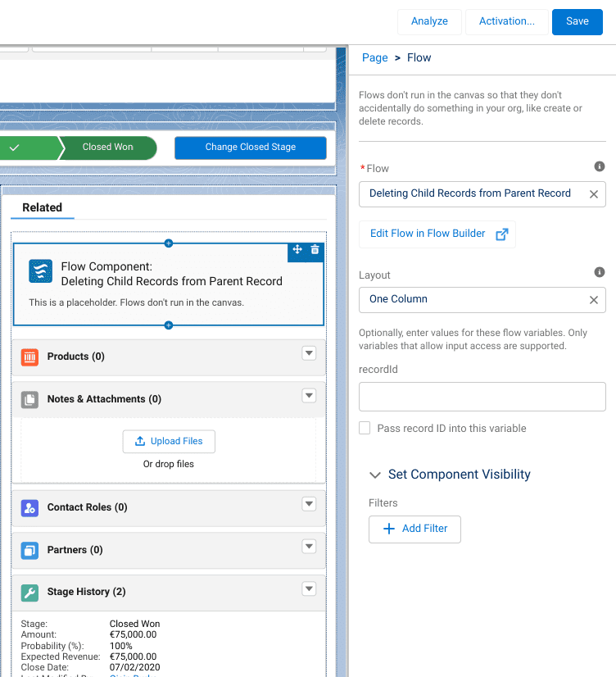Click the Notes & Attachments icon
The height and width of the screenshot is (677, 616).
29,400
